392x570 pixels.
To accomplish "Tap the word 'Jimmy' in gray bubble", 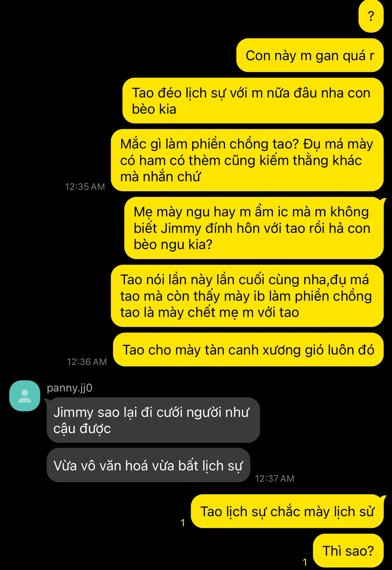I will 74,412.
